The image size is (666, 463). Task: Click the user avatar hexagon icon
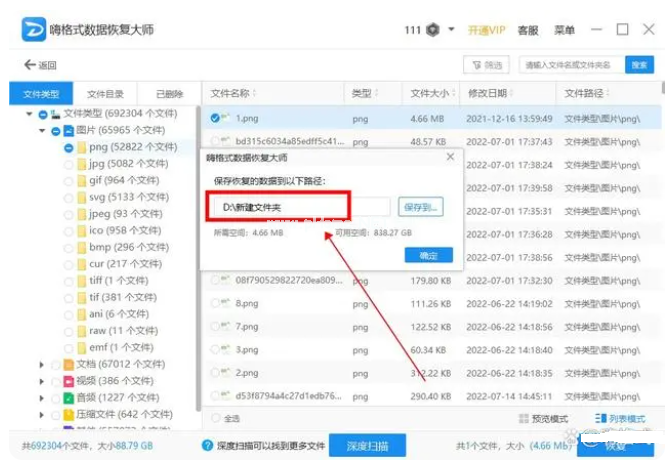tap(432, 30)
